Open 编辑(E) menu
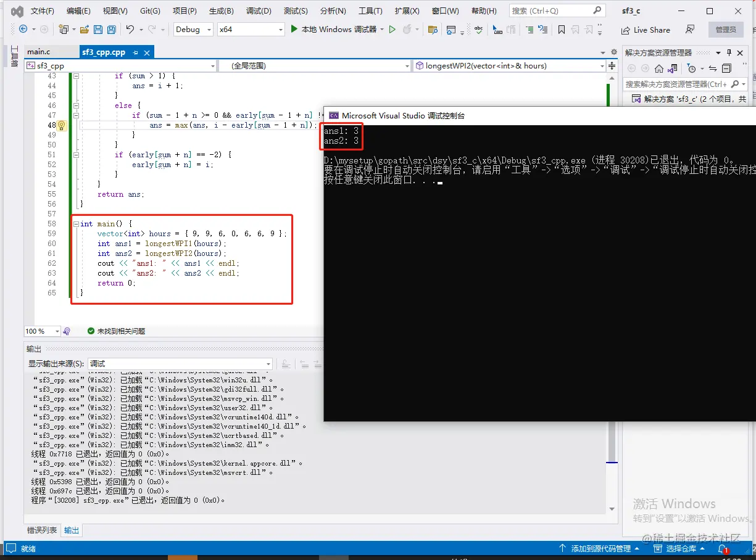 pos(78,11)
